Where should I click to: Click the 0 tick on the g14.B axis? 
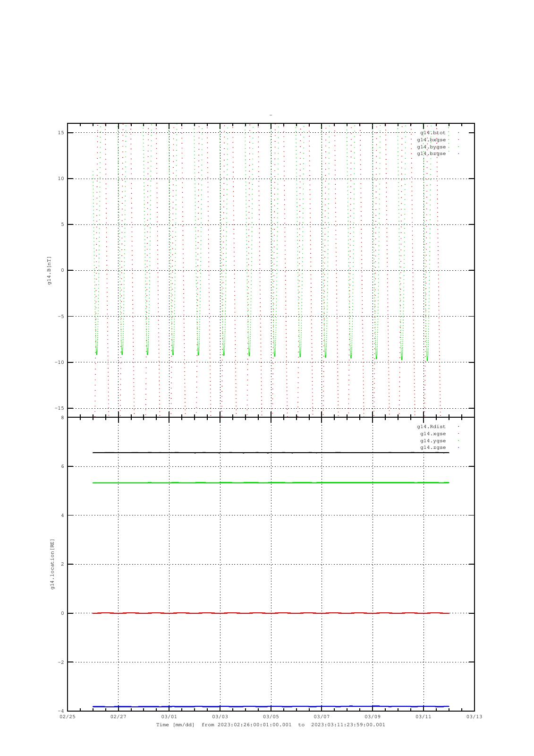pos(62,270)
